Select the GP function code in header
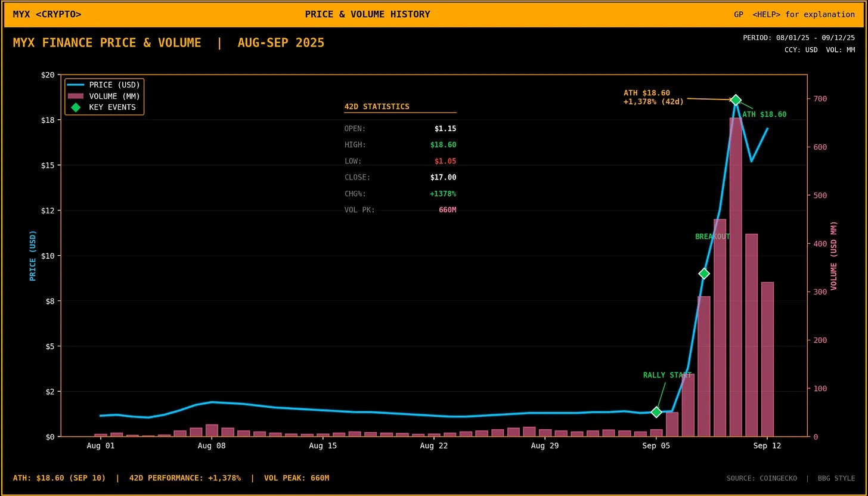 [x=739, y=14]
